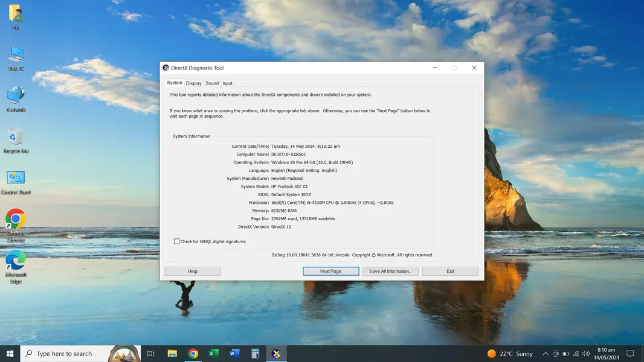The height and width of the screenshot is (362, 644).
Task: Open File Explorer from the taskbar
Action: click(x=172, y=354)
